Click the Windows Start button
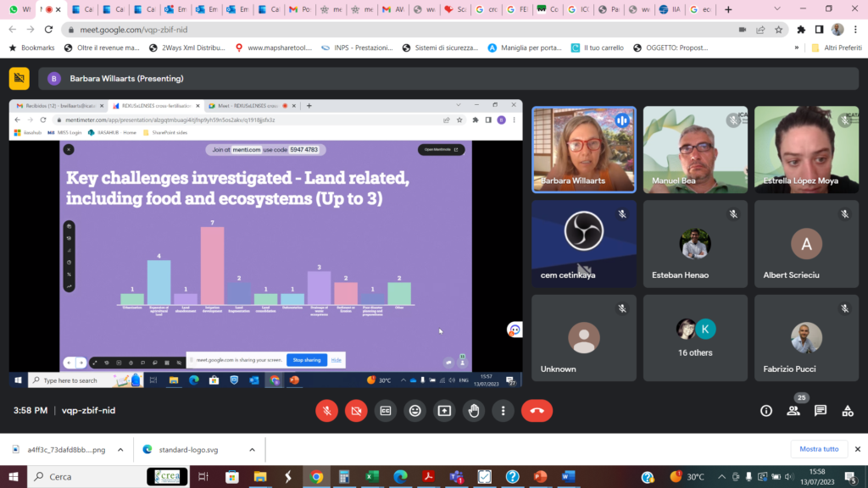 coord(14,476)
